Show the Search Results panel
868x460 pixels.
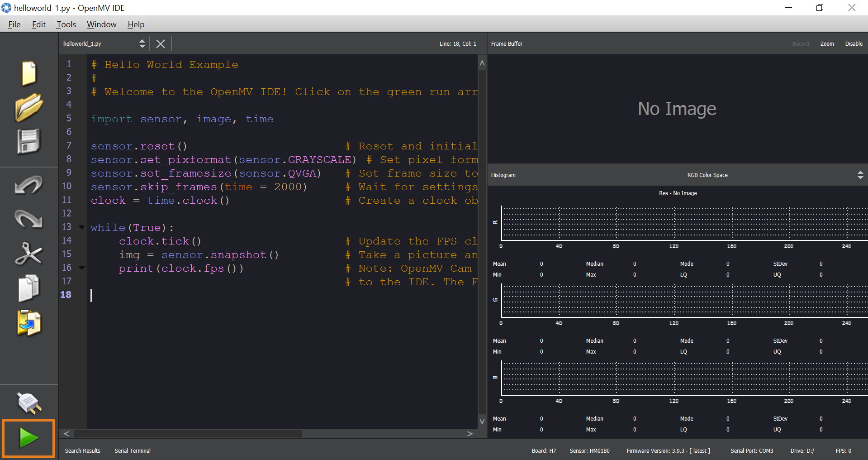[x=82, y=451]
